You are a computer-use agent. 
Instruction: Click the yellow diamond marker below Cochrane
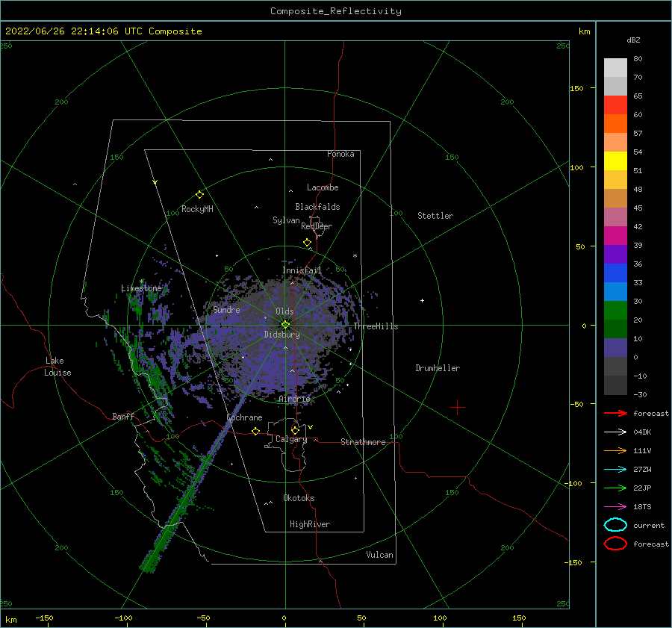256,431
